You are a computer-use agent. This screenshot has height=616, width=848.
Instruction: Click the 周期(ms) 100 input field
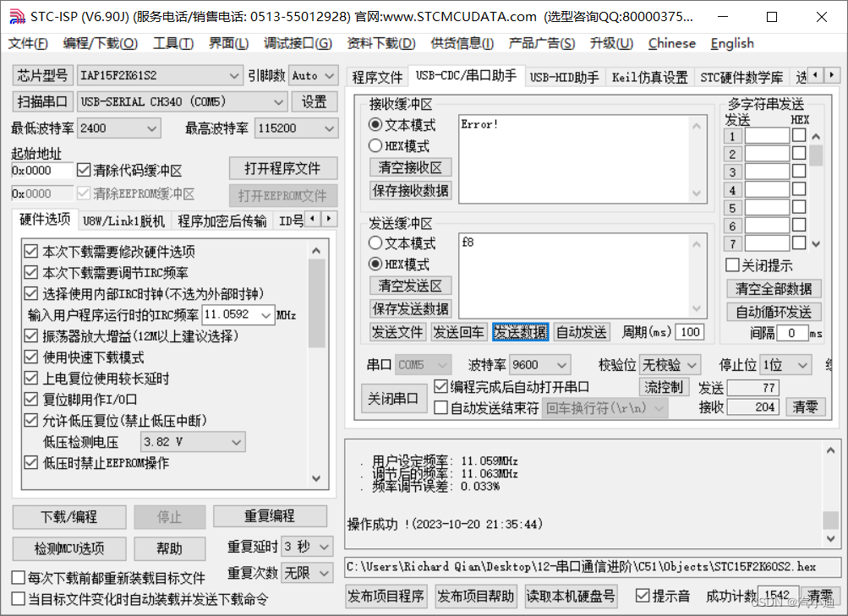click(690, 332)
